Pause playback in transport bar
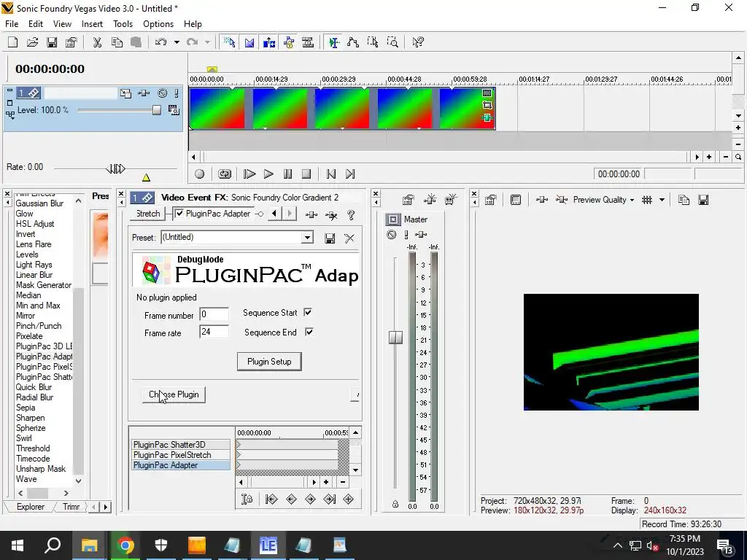The image size is (747, 560). tap(287, 174)
